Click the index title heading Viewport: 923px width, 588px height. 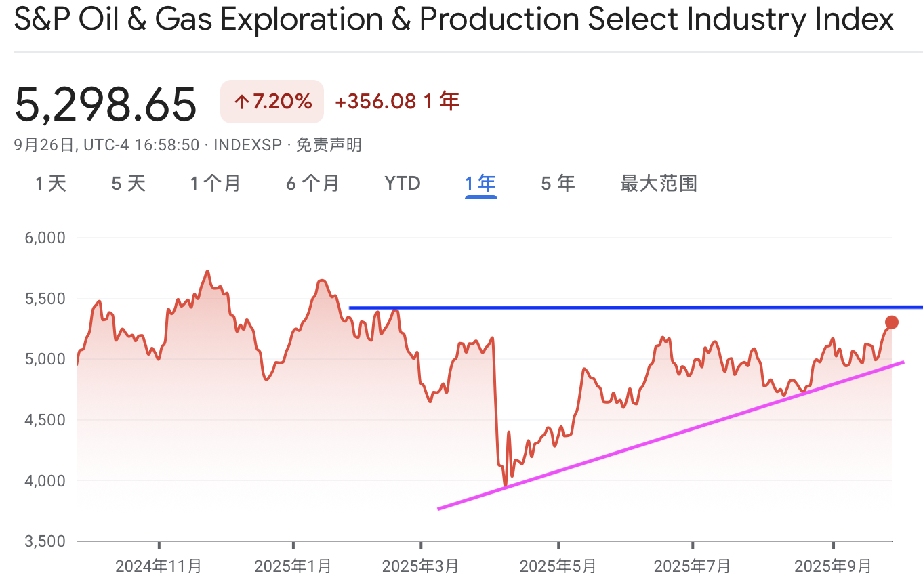pyautogui.click(x=454, y=20)
